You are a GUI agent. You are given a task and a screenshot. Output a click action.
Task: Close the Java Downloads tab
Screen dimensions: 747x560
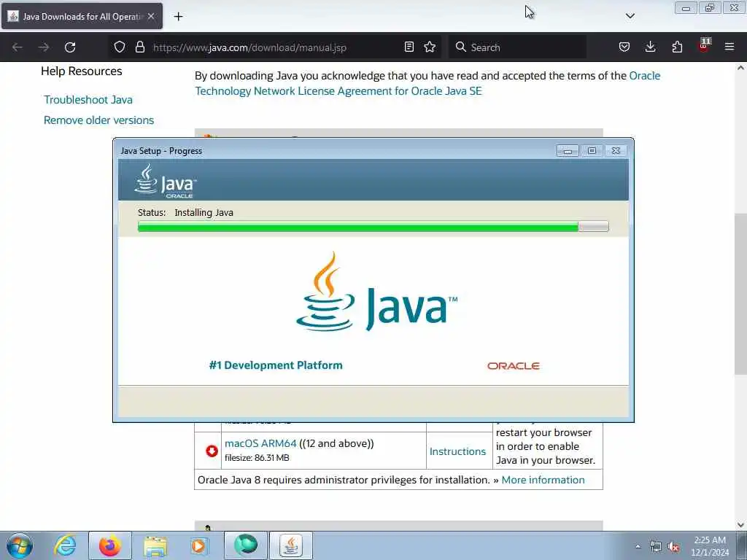click(151, 16)
